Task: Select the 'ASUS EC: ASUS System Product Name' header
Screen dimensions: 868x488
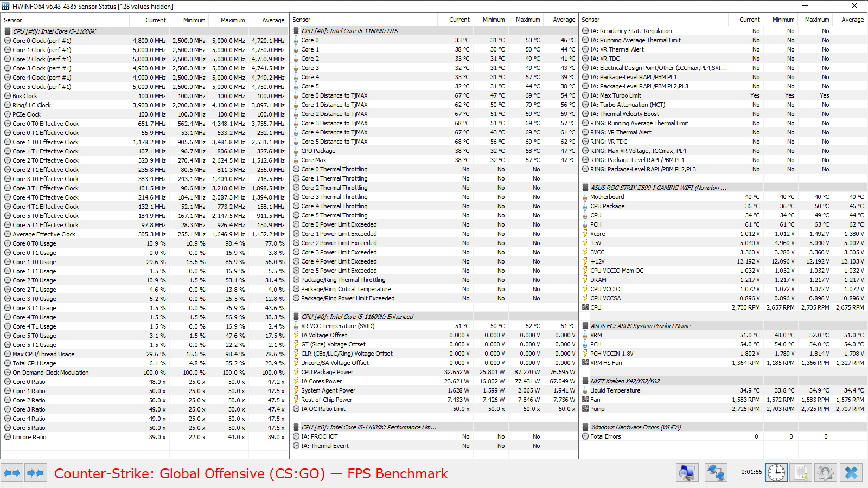Action: pyautogui.click(x=723, y=326)
